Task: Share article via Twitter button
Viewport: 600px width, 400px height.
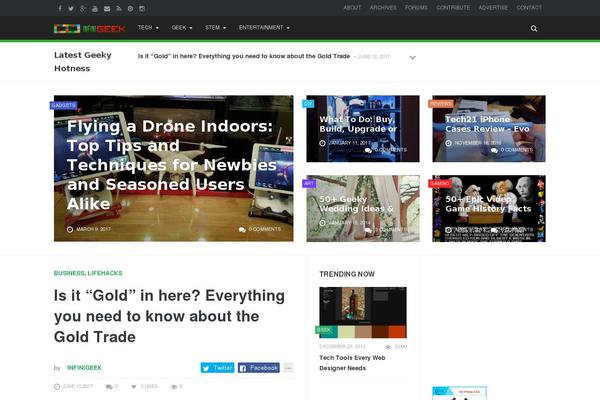Action: coord(217,368)
